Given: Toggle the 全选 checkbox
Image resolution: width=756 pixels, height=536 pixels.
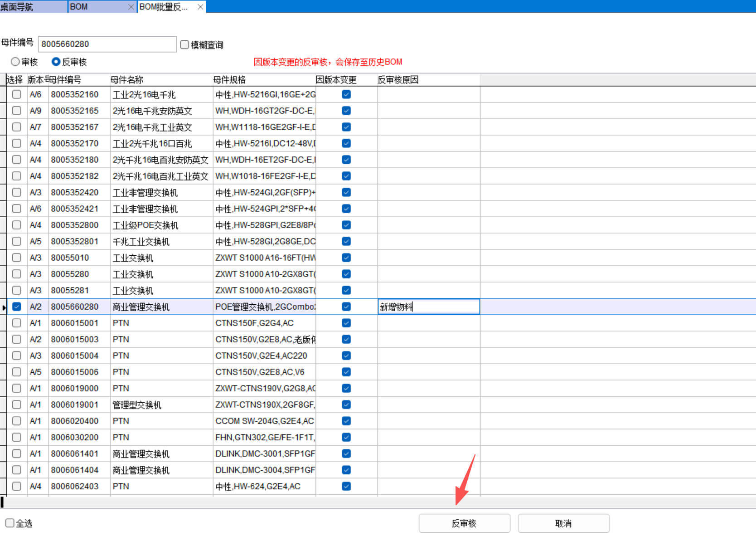Looking at the screenshot, I should [10, 523].
